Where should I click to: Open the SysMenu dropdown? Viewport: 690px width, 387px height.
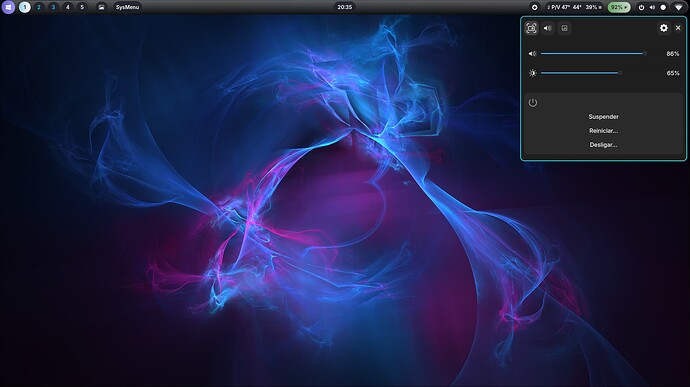click(127, 7)
